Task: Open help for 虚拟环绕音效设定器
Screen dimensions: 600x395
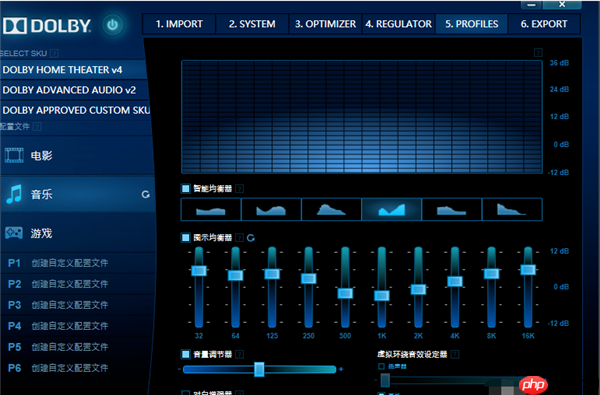Action: (455, 354)
